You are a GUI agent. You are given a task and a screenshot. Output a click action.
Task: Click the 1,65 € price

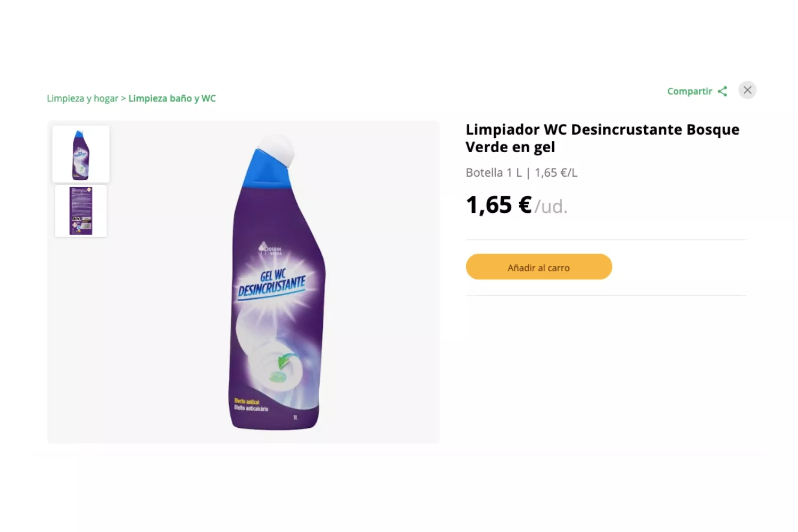(x=498, y=205)
